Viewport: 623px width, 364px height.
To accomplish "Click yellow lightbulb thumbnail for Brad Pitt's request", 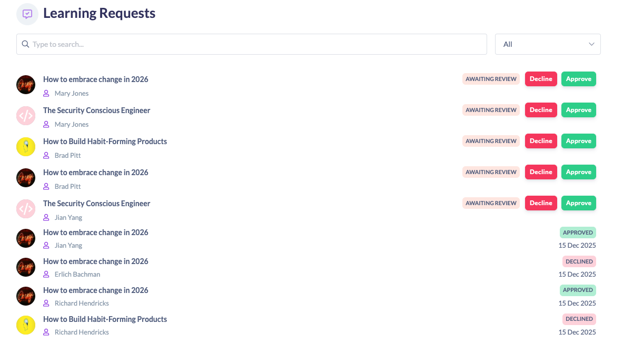I will [x=26, y=147].
